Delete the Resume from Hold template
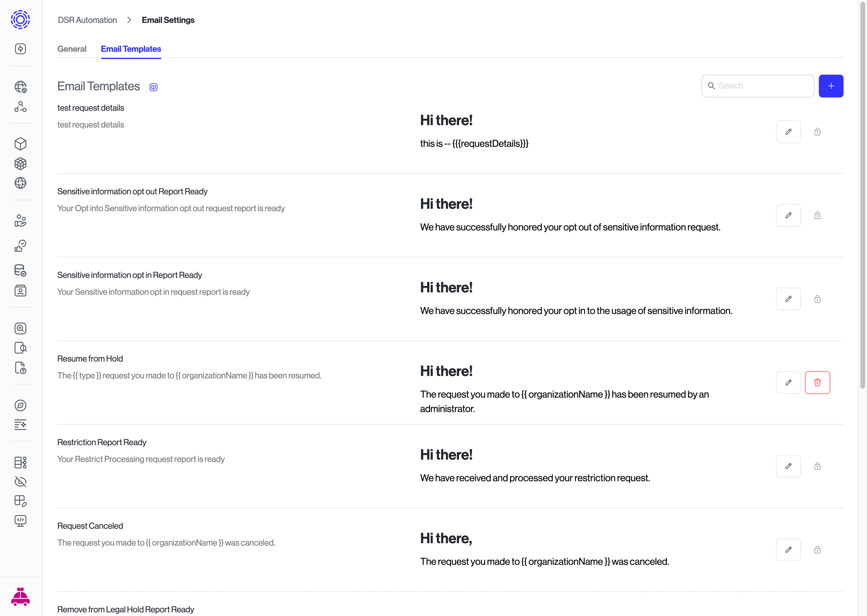867x616 pixels. pyautogui.click(x=817, y=382)
